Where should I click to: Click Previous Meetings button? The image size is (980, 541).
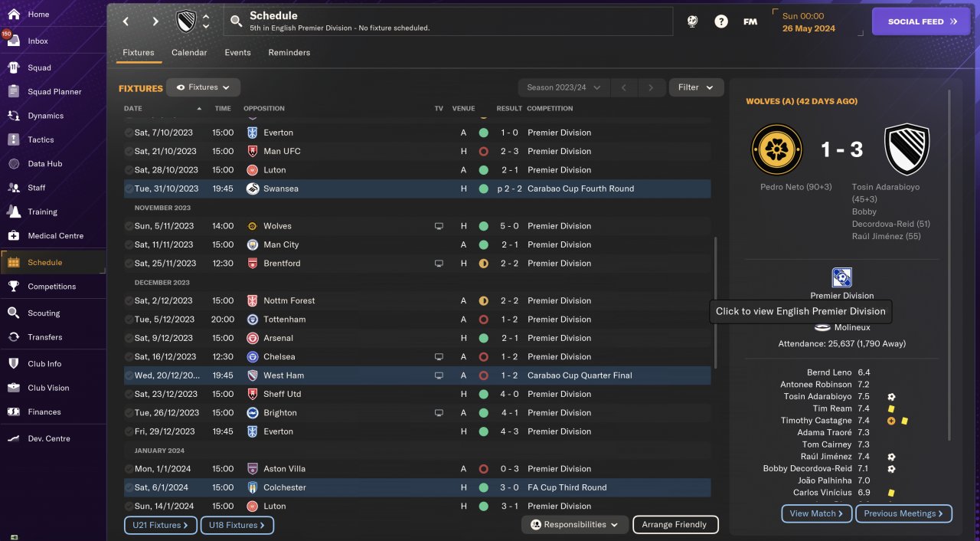point(904,513)
